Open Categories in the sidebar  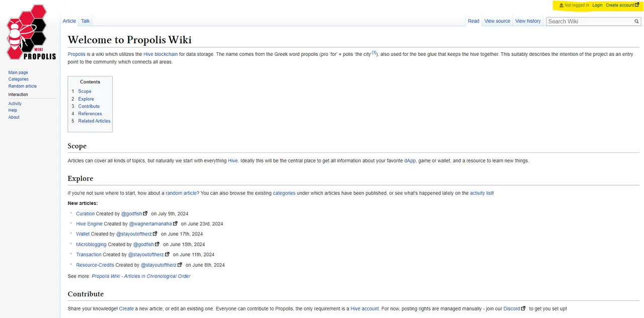19,79
